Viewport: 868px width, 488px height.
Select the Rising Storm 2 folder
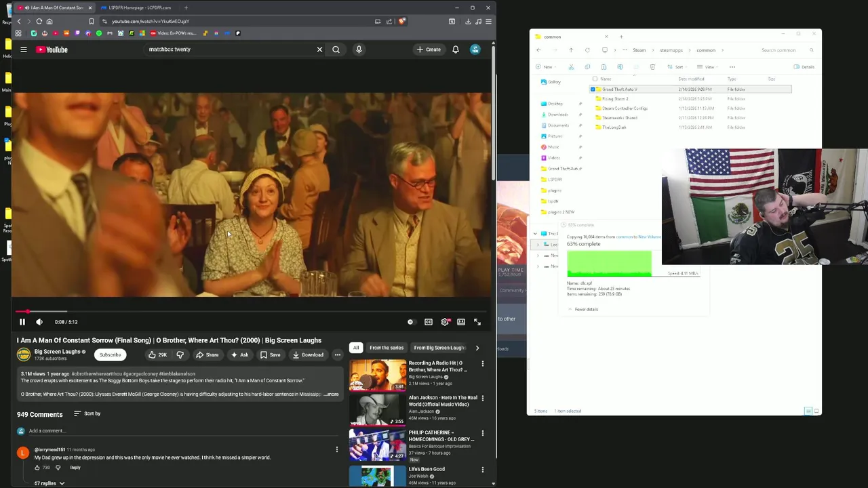tap(615, 99)
